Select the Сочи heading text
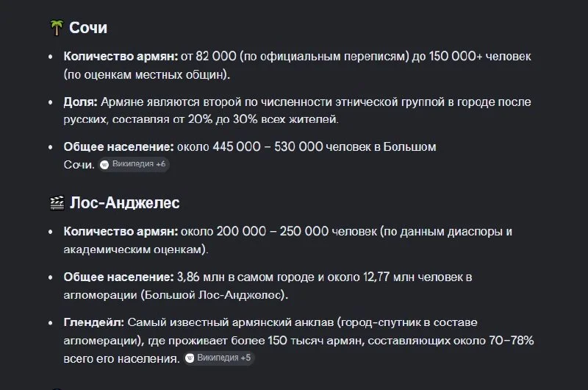The width and height of the screenshot is (588, 390). coord(88,28)
